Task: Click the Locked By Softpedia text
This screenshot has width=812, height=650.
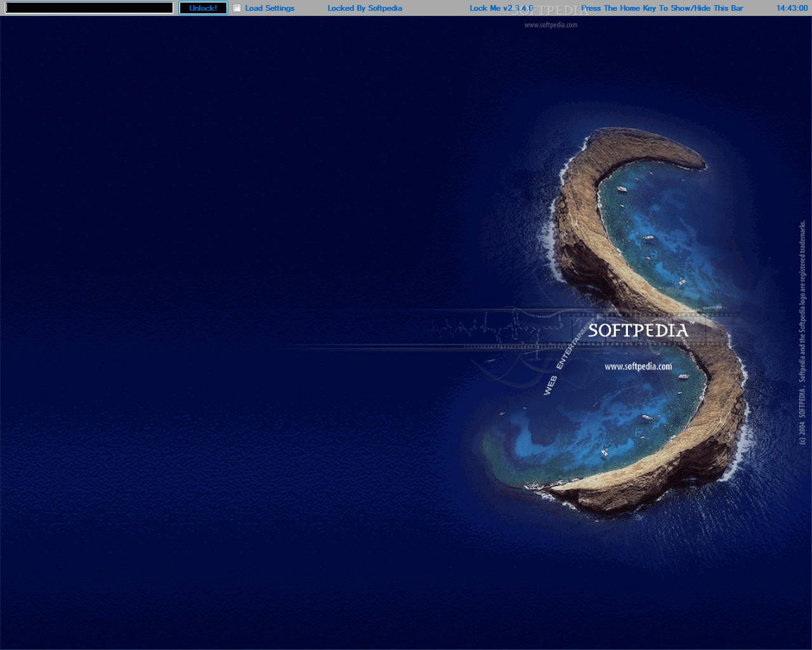Action: click(365, 8)
